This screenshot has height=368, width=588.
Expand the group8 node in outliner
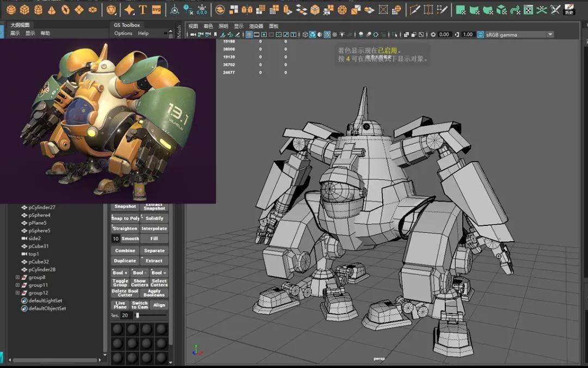click(17, 278)
